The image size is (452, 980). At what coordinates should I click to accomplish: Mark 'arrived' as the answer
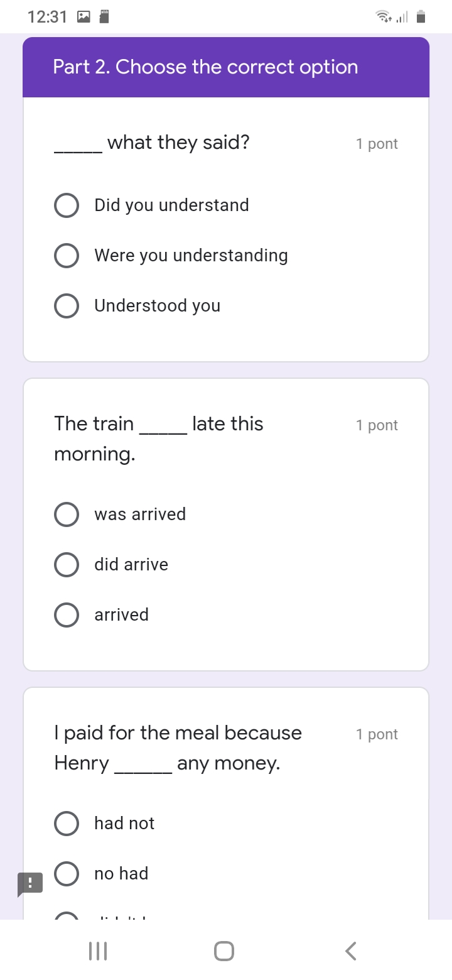(x=67, y=615)
